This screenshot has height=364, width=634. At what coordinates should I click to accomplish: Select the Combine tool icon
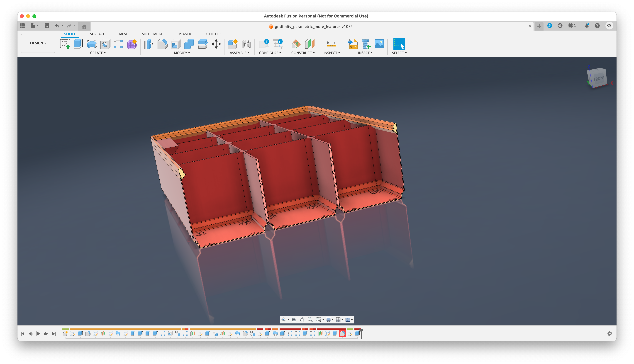pyautogui.click(x=189, y=44)
